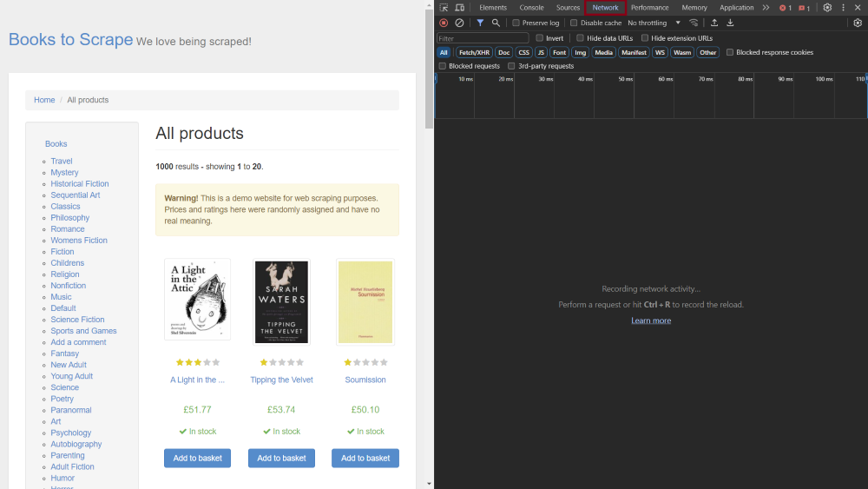
Task: Select the Fetch/XHR request type filter
Action: (474, 52)
